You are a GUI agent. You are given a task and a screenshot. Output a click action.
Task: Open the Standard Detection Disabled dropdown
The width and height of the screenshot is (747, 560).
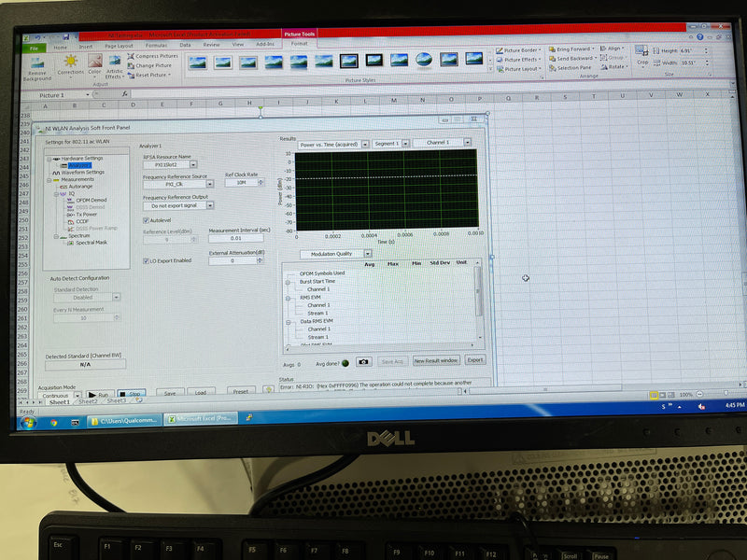(116, 297)
